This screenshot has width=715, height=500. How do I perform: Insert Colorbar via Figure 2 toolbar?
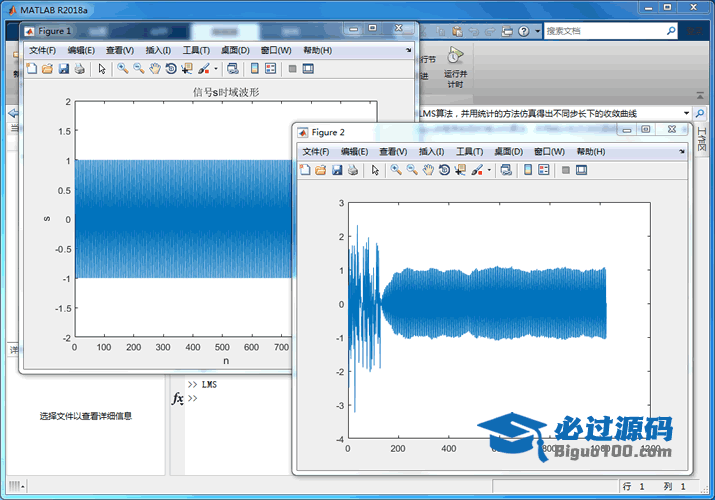pos(528,170)
